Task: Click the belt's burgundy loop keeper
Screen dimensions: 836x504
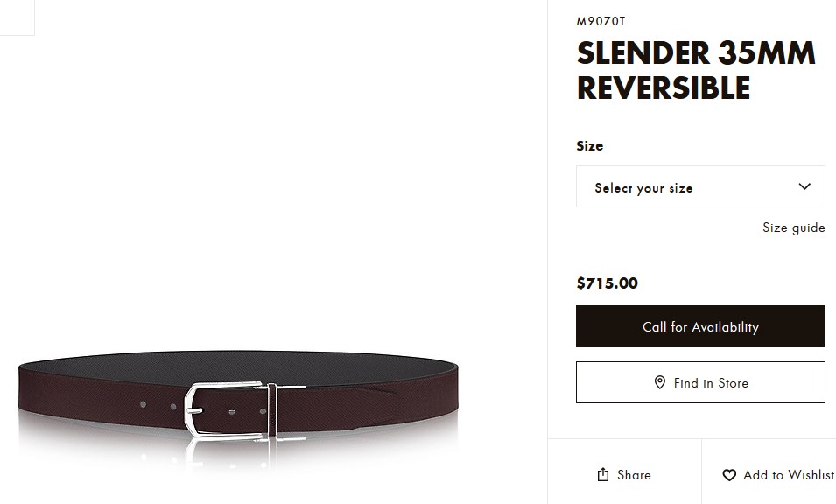Action: point(272,409)
